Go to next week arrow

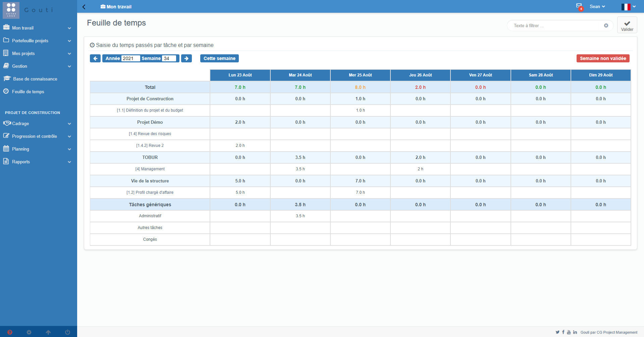point(186,58)
